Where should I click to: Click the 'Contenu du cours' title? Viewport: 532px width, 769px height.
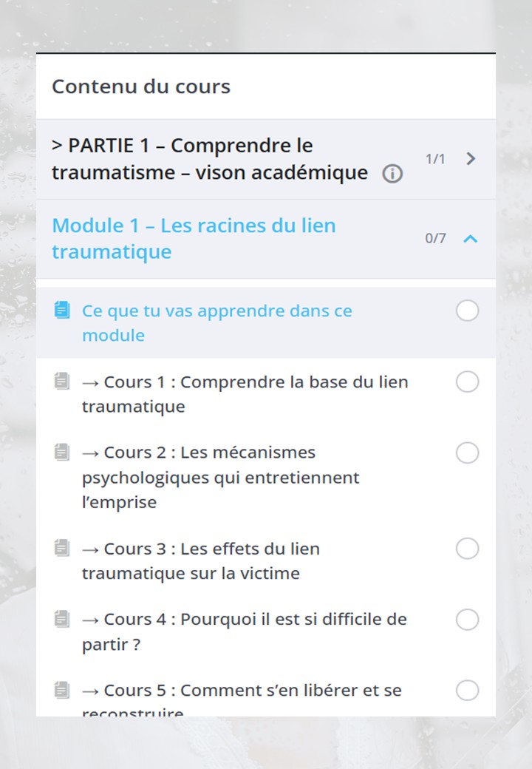coord(140,87)
